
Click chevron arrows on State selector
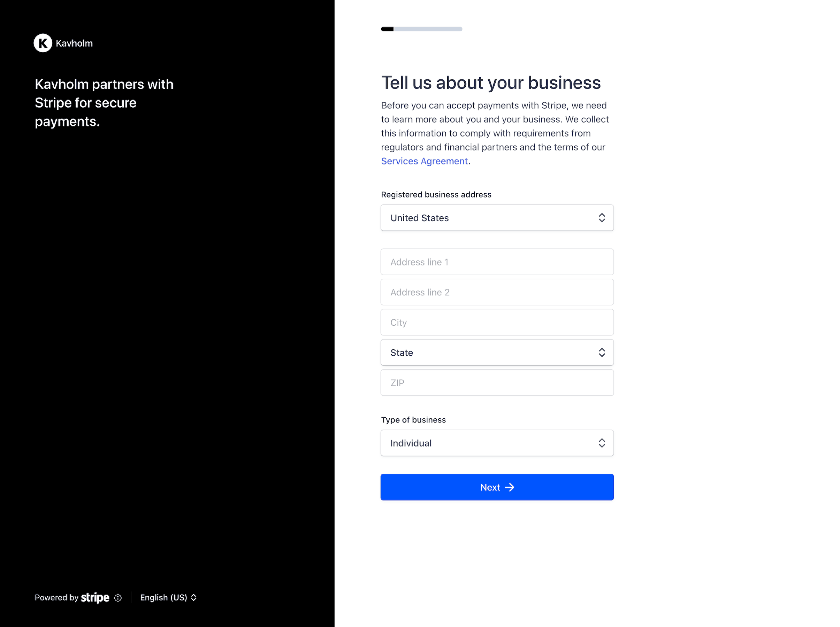(602, 353)
